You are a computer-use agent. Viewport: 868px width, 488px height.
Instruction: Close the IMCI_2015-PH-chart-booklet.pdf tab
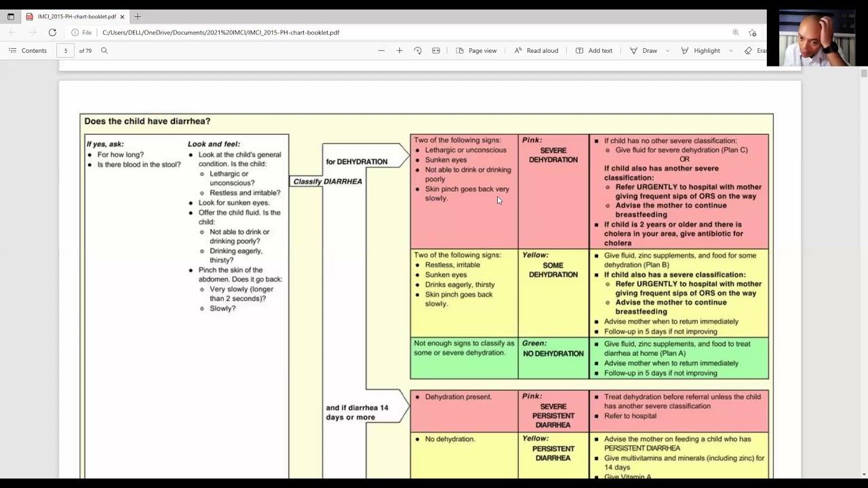coord(122,16)
